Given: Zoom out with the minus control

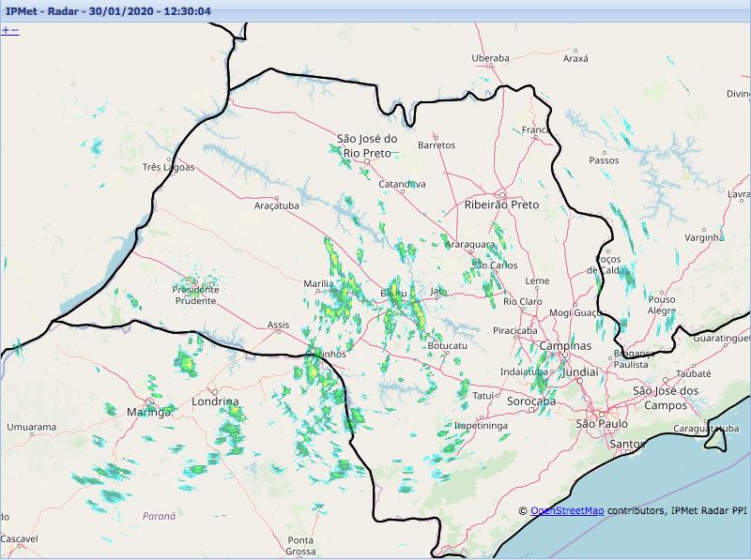Looking at the screenshot, I should tap(15, 30).
